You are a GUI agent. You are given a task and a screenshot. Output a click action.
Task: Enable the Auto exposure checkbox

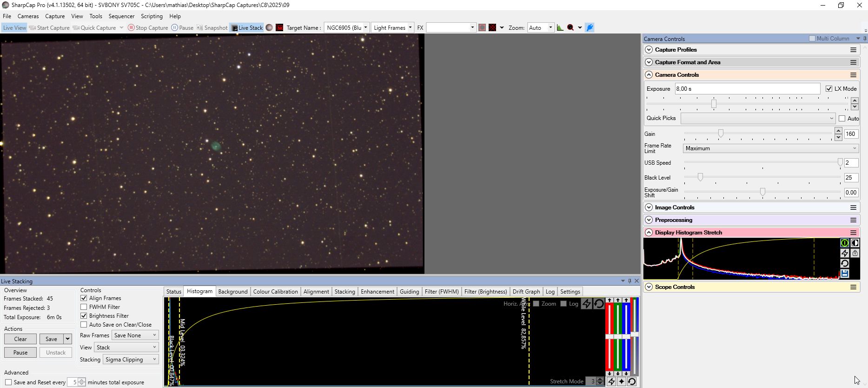(842, 119)
